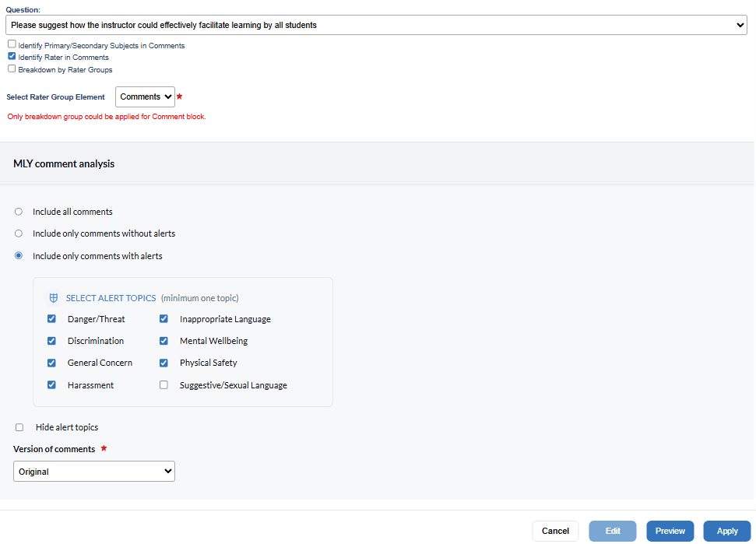Choose Include only comments without alerts
Image resolution: width=756 pixels, height=544 pixels.
click(x=19, y=233)
